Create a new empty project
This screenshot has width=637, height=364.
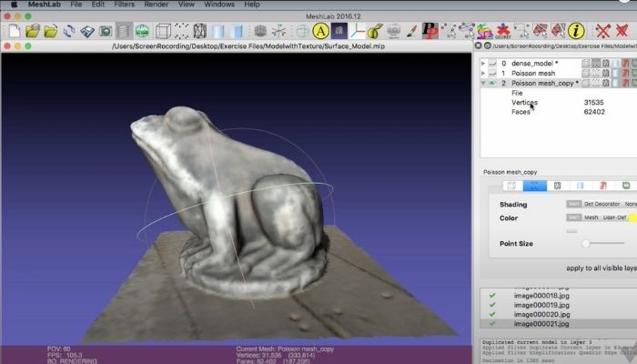pyautogui.click(x=15, y=31)
